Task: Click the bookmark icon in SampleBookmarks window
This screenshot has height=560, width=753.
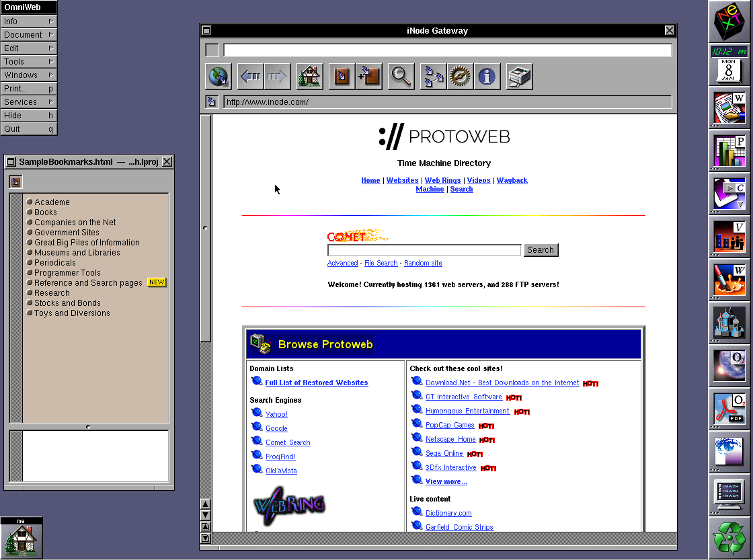Action: 16,182
